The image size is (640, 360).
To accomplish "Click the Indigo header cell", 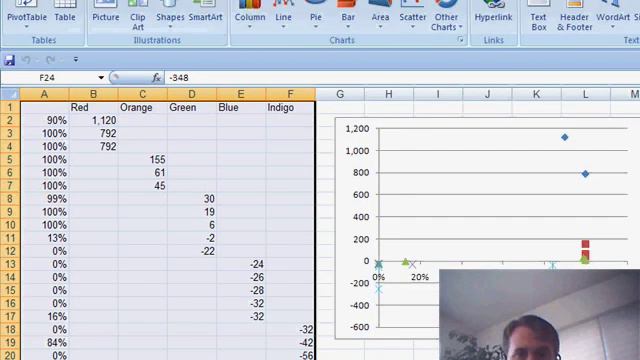I will tap(290, 107).
